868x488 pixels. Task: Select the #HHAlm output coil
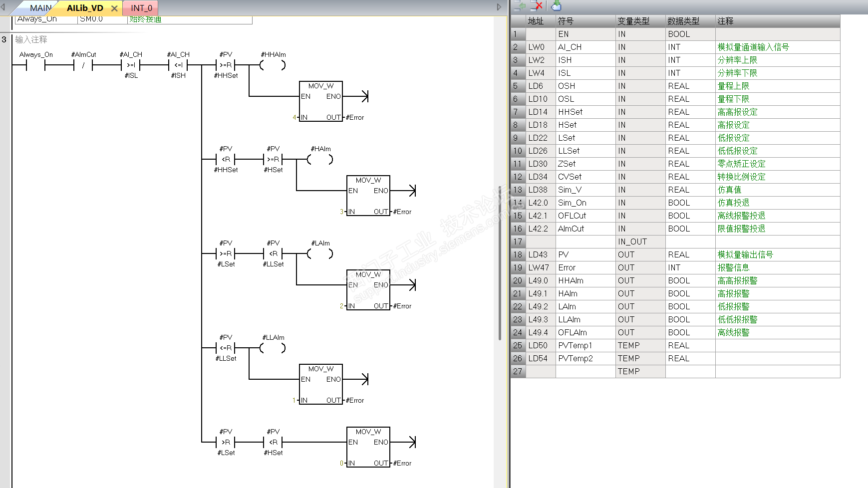(x=273, y=65)
